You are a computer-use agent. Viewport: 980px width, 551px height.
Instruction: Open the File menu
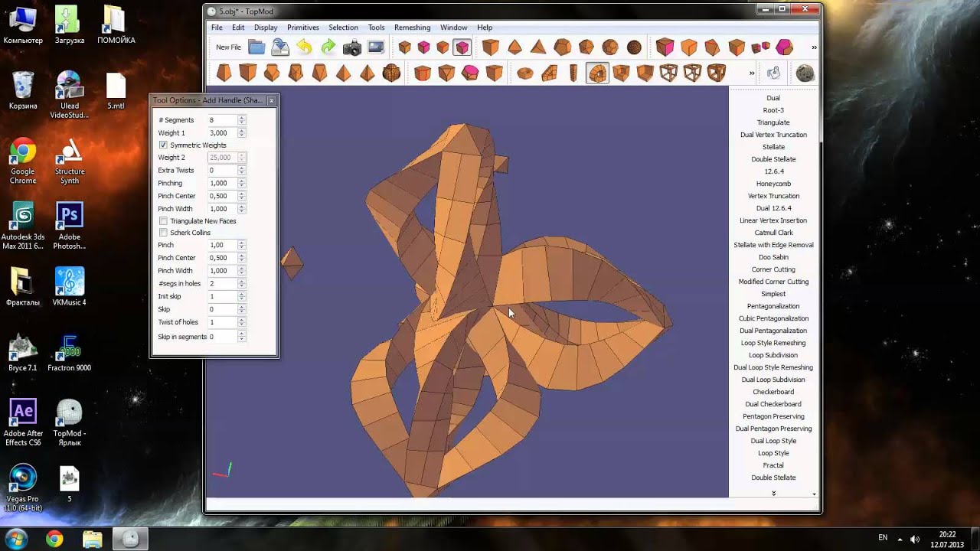point(217,28)
